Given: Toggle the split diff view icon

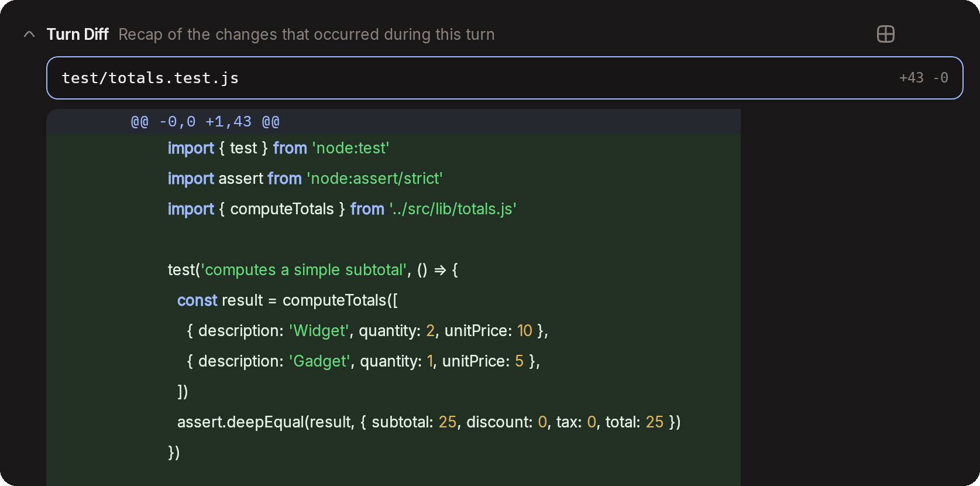Looking at the screenshot, I should (886, 34).
